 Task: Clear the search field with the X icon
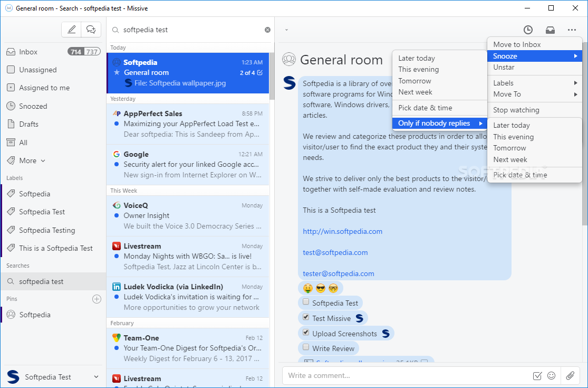267,30
